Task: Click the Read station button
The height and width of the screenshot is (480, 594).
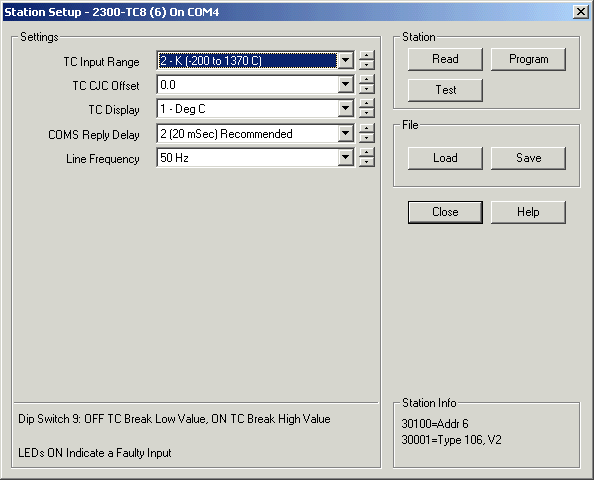Action: point(445,59)
